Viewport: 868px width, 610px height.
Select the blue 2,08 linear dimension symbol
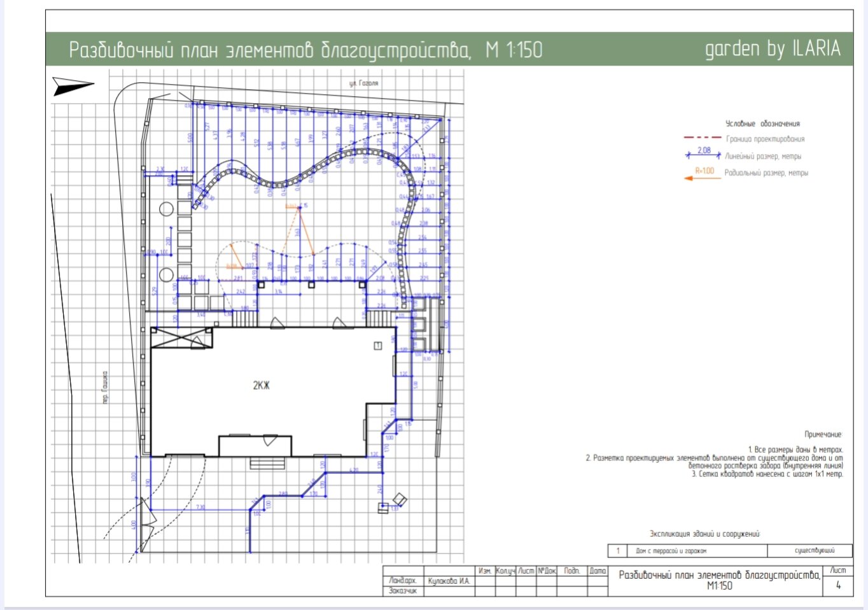(x=703, y=153)
